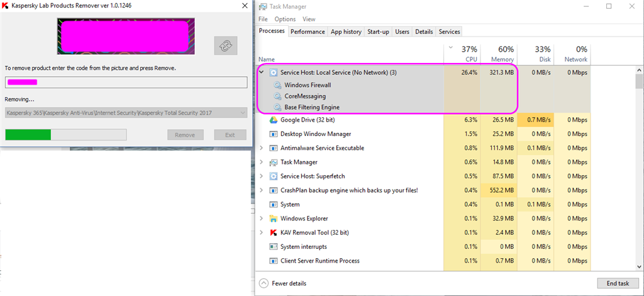The image size is (644, 296).
Task: Click the Client Server Runtime Process name
Action: 320,261
